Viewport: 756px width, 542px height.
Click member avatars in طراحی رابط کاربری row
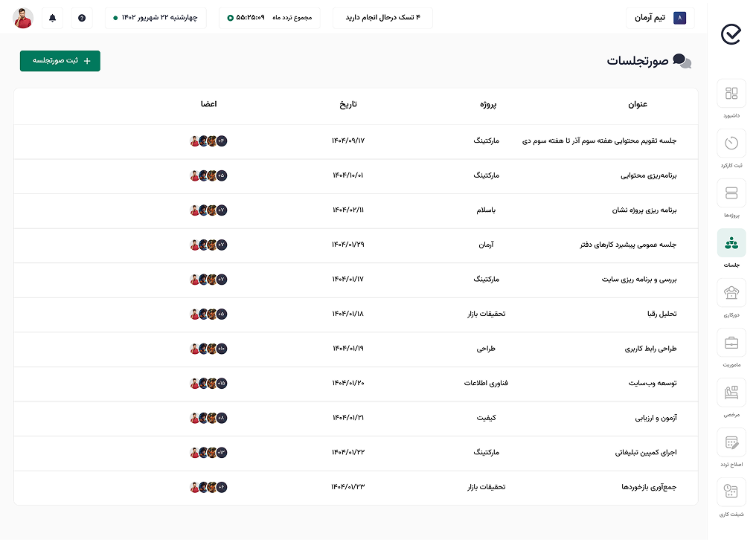(208, 349)
